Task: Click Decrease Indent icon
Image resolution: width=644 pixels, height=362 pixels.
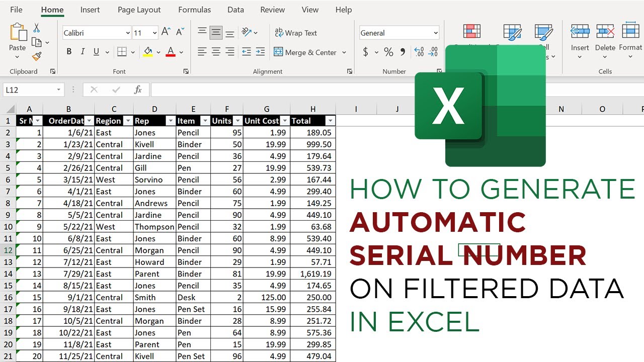Action: point(247,52)
